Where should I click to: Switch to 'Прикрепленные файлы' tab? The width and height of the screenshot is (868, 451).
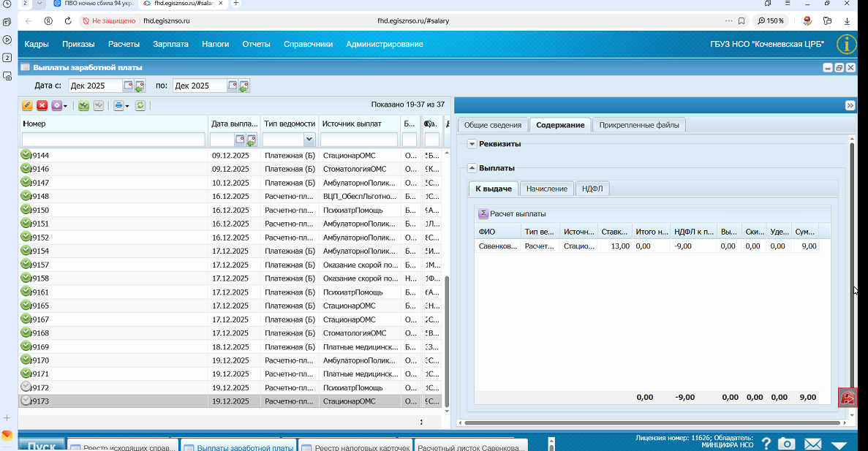coord(639,125)
